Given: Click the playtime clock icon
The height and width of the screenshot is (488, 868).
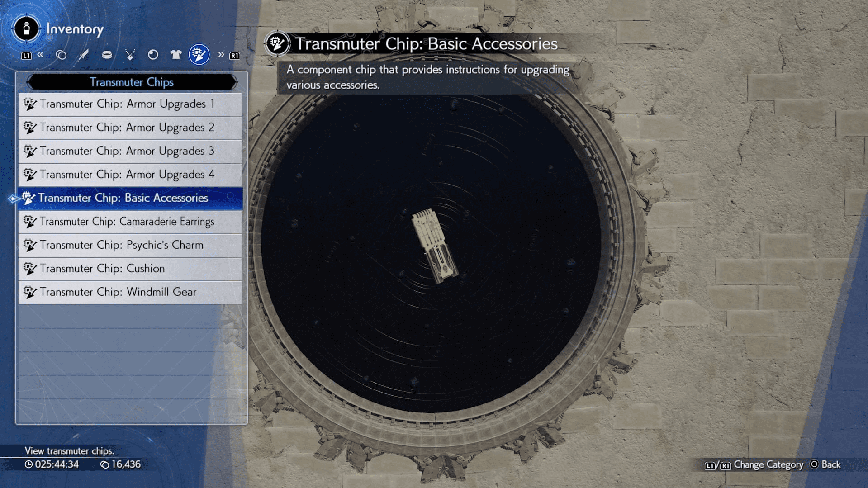Looking at the screenshot, I should click(x=28, y=464).
